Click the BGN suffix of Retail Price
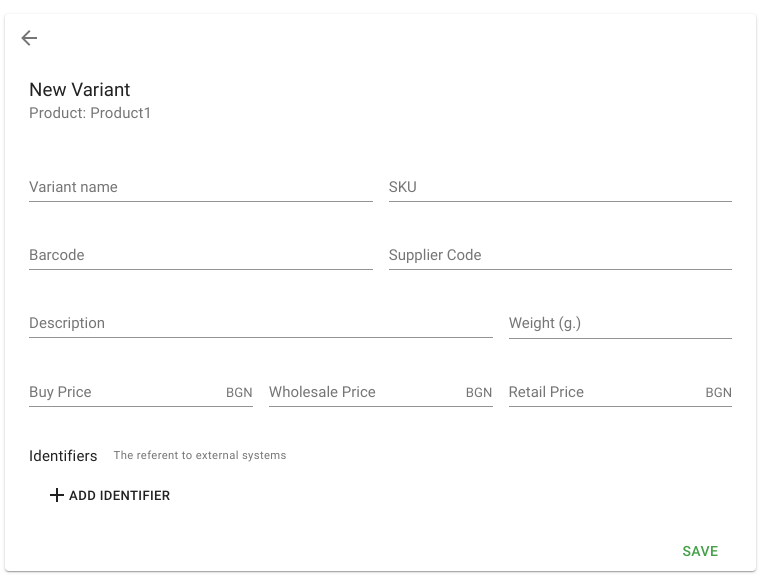This screenshot has width=761, height=580. point(718,393)
